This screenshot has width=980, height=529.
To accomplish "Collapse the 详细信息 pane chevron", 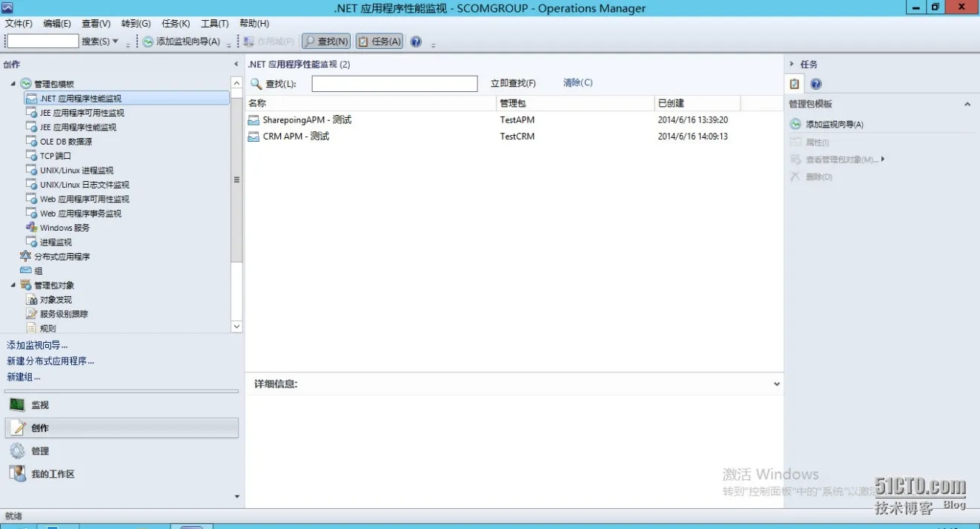I will click(777, 384).
